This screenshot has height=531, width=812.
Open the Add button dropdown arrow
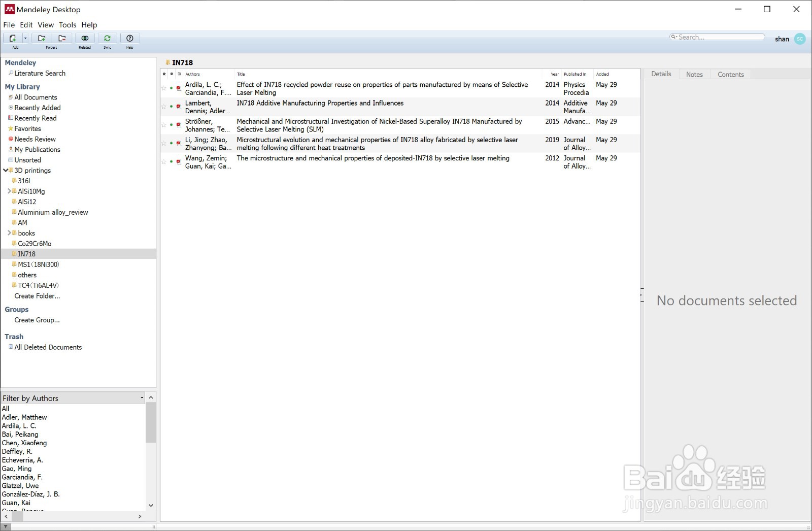pyautogui.click(x=25, y=38)
